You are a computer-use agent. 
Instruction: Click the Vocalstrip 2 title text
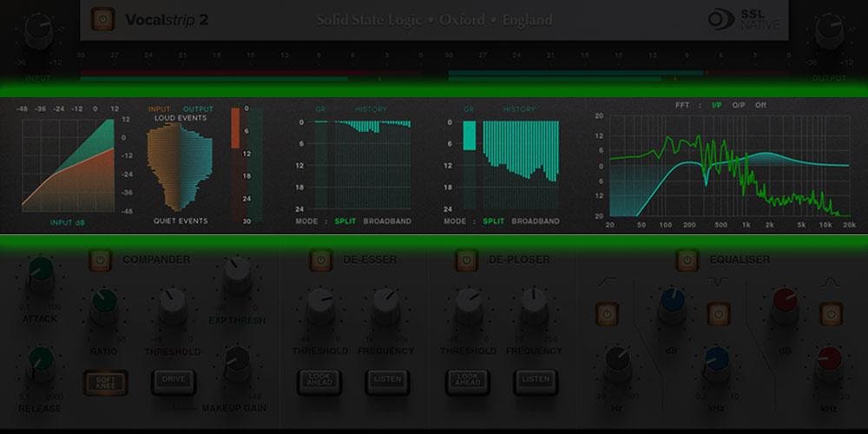point(168,21)
